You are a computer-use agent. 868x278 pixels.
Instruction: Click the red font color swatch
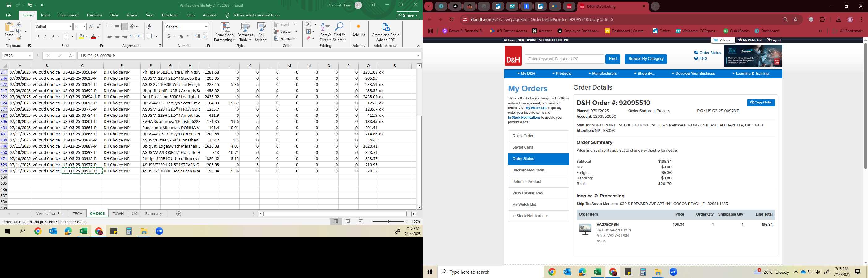93,36
